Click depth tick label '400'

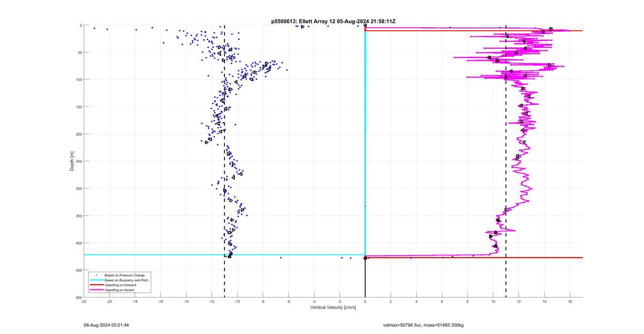(78, 243)
